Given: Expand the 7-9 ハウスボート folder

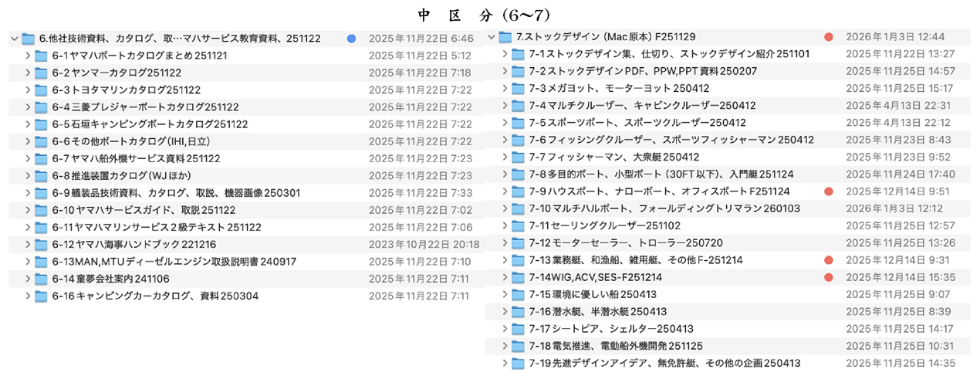Looking at the screenshot, I should coord(505,191).
